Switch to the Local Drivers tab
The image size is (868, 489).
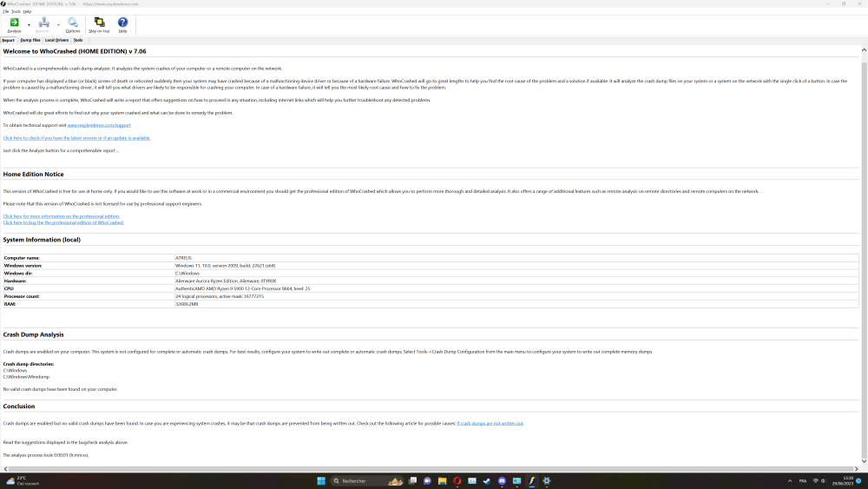pos(57,40)
